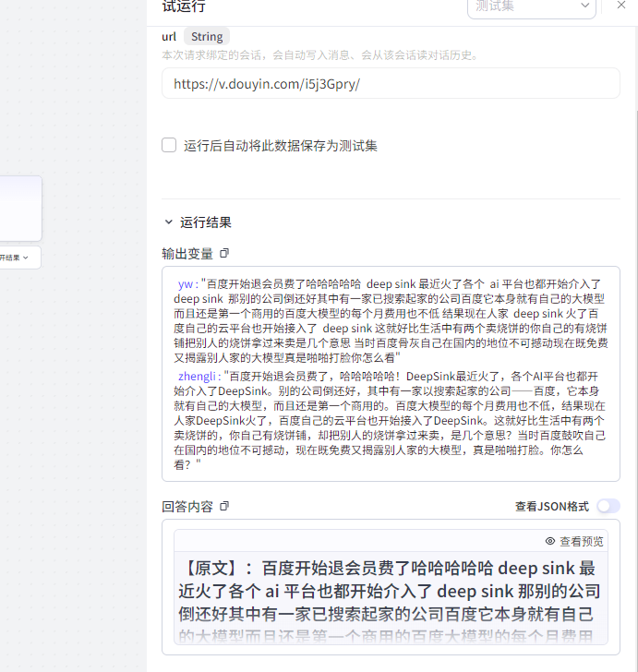Click the 【原文】 answer text block
Viewport: 638px width, 672px height.
pos(391,599)
